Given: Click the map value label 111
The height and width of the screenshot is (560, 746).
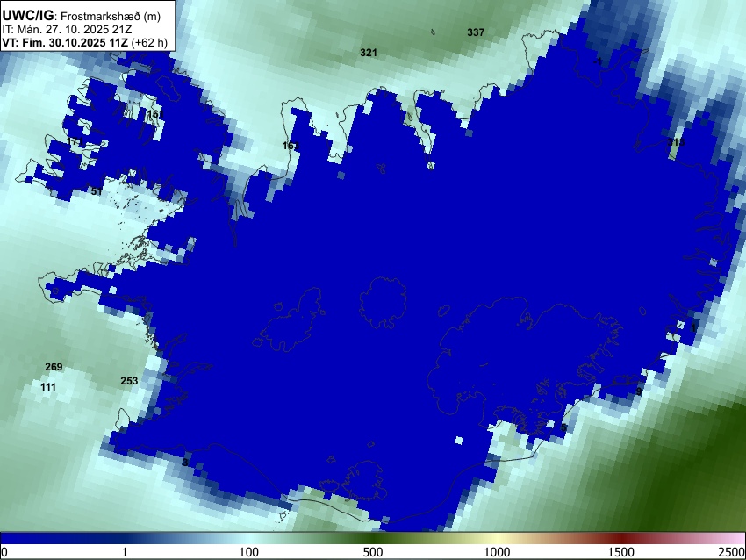Looking at the screenshot, I should [x=48, y=387].
